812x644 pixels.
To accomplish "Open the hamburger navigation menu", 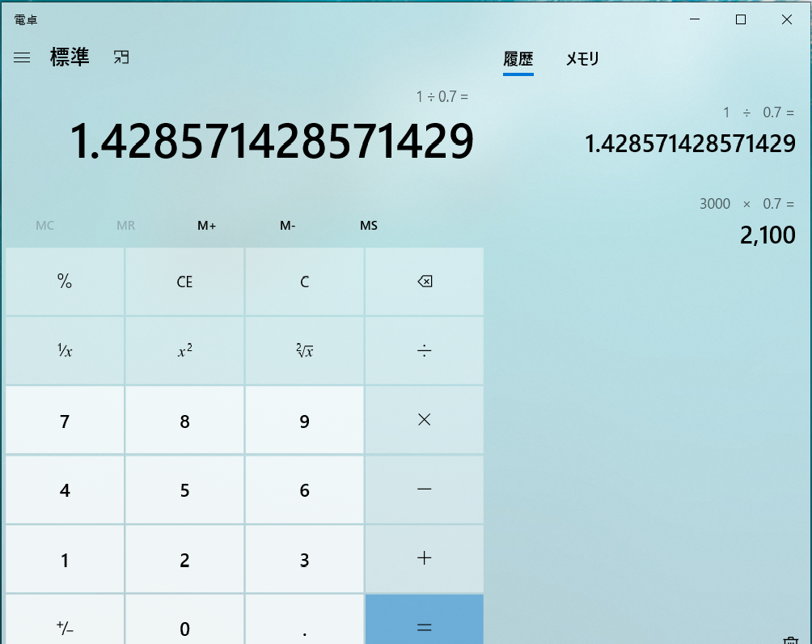I will coord(22,57).
